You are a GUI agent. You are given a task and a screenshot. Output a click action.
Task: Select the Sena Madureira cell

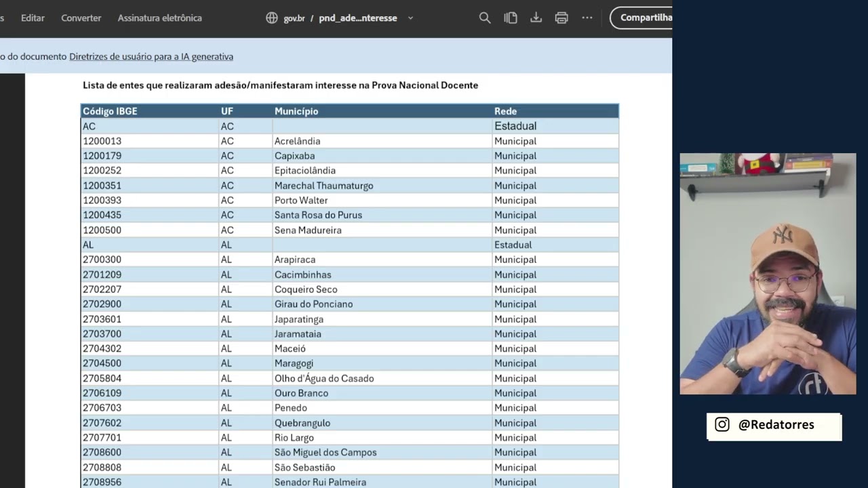382,230
